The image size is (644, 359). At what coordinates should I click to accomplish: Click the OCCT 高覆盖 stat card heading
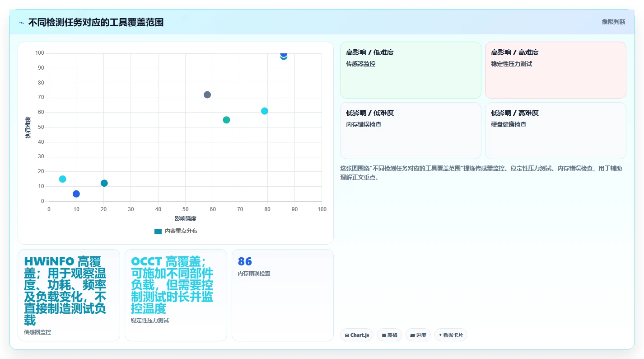(172, 285)
